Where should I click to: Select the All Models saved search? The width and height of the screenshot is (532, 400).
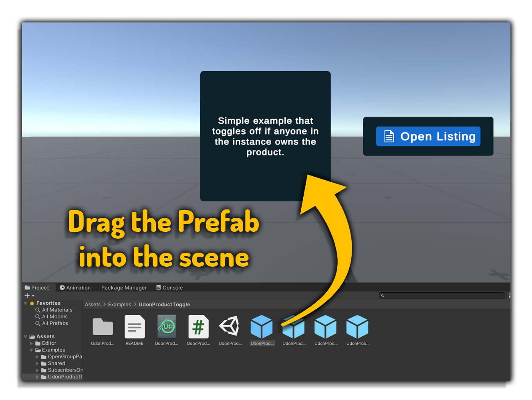[x=52, y=317]
